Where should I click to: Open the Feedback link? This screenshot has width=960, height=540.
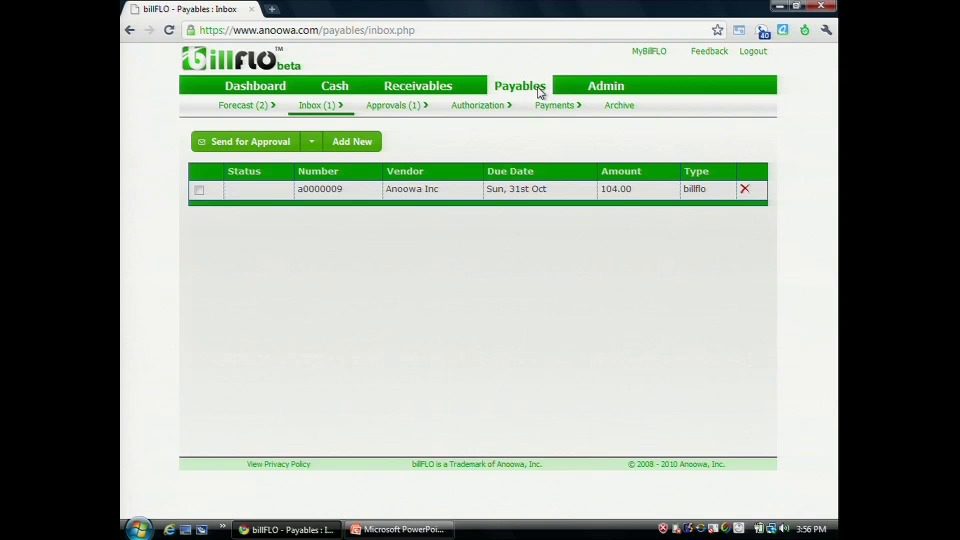(710, 51)
